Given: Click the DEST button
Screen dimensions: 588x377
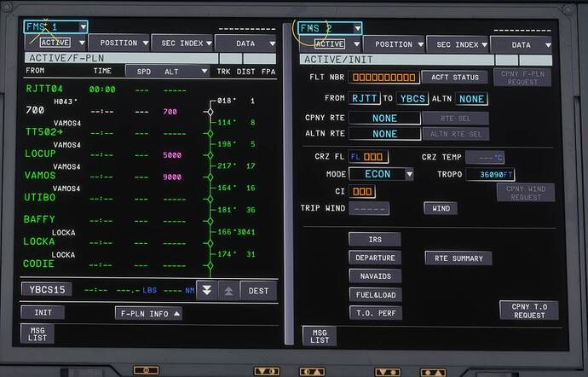Looking at the screenshot, I should (258, 291).
